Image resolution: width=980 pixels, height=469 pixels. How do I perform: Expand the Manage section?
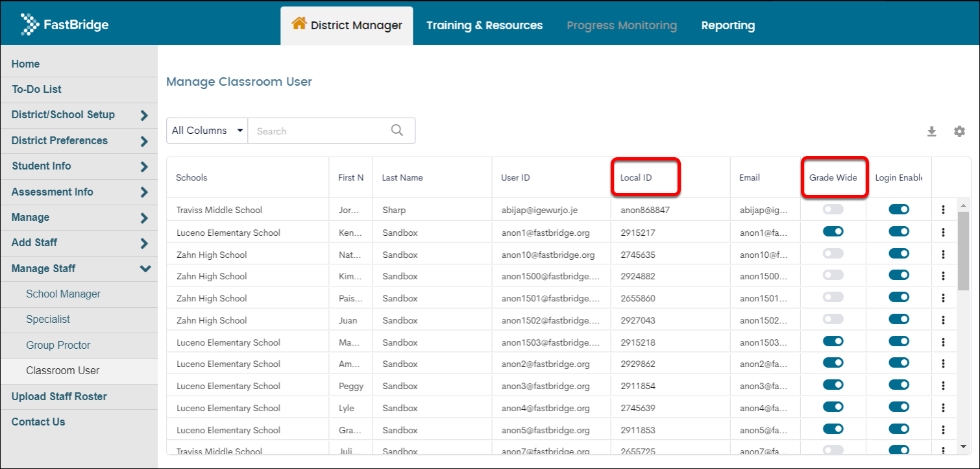(x=79, y=218)
